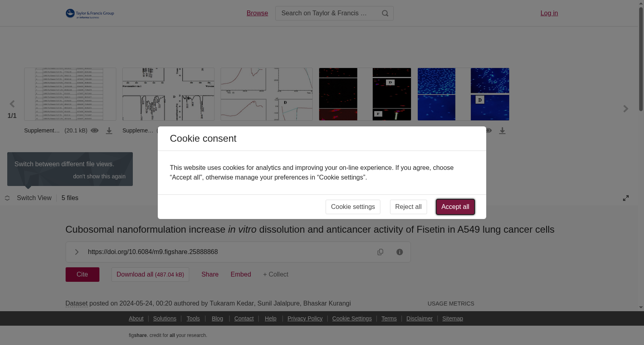The image size is (644, 345).
Task: Click the Share link
Action: (210, 275)
